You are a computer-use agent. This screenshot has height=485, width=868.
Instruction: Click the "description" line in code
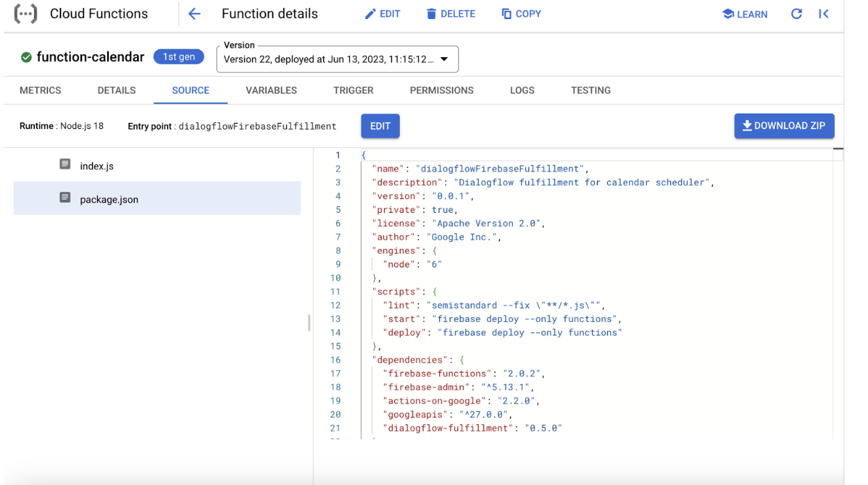point(543,183)
